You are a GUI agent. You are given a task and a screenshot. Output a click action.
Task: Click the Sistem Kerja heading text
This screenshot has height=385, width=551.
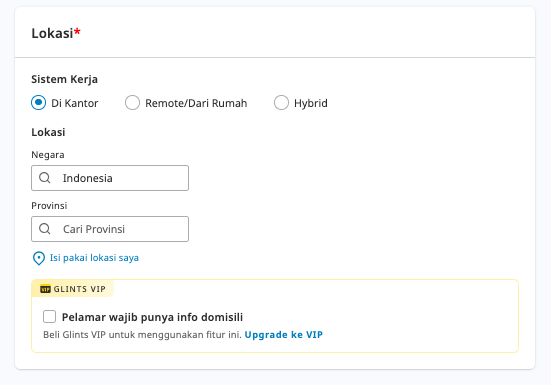(64, 79)
